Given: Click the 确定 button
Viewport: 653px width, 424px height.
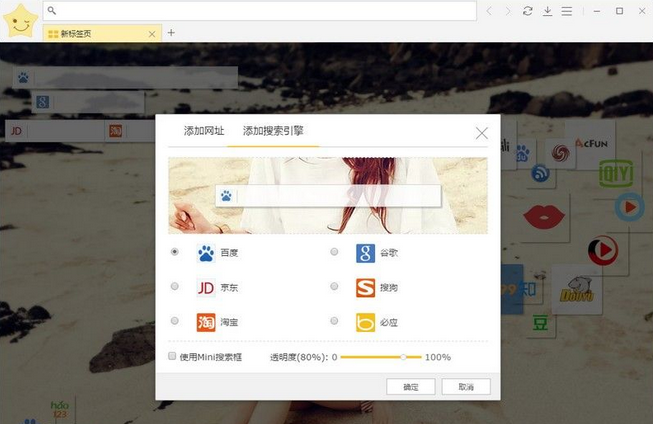Looking at the screenshot, I should pos(411,387).
